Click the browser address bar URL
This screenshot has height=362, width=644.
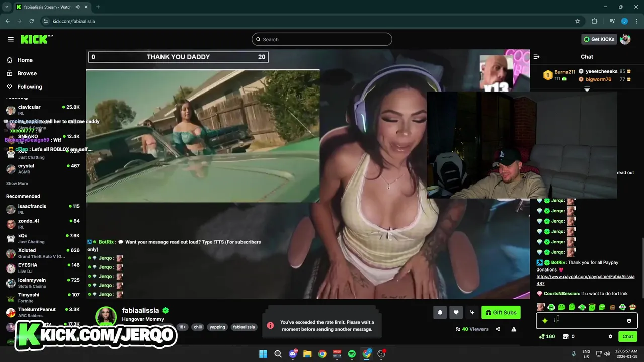click(73, 21)
